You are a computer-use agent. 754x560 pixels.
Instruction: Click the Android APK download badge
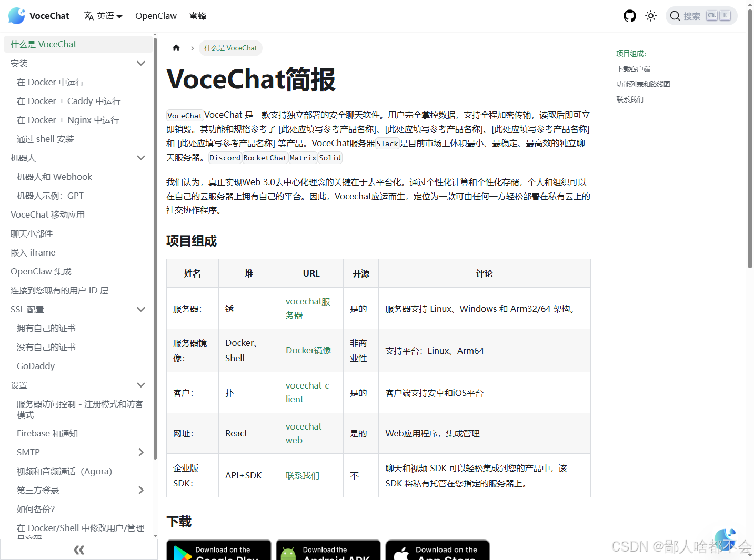pos(328,550)
